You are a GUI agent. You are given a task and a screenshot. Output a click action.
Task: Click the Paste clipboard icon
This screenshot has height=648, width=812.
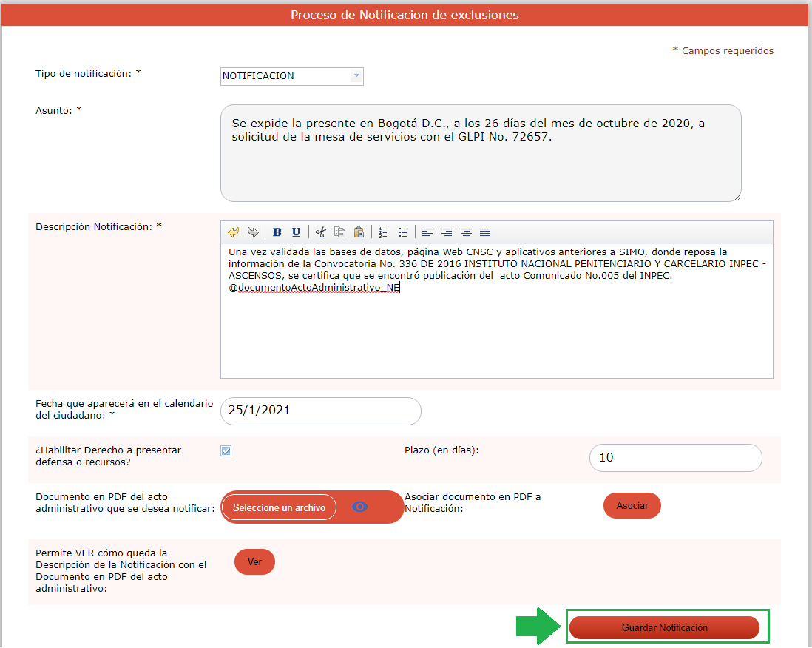click(359, 232)
